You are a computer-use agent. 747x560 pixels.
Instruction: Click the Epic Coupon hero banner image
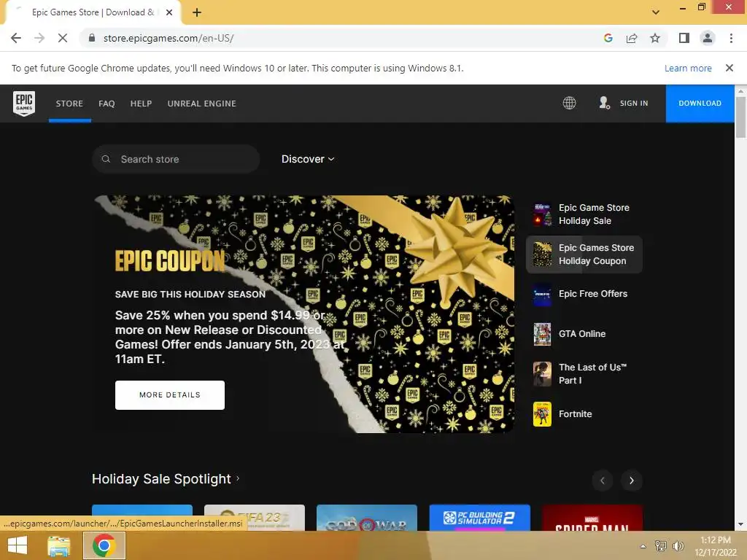pos(303,314)
